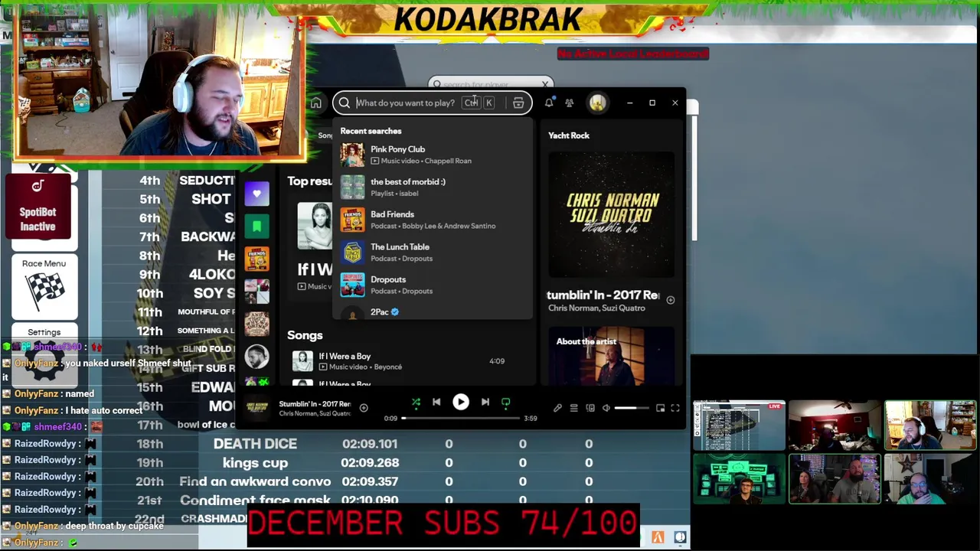Click Yacht Rock heading in side panel
This screenshot has width=980, height=551.
(x=569, y=135)
